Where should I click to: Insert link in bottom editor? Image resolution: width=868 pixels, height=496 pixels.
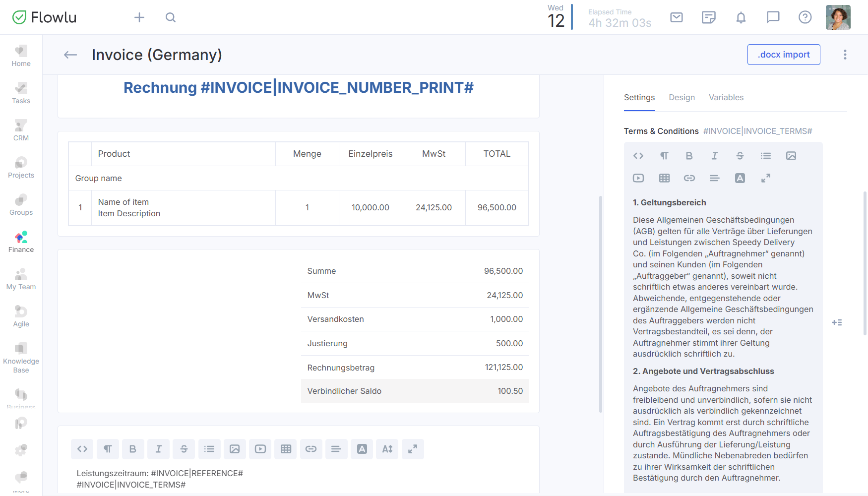311,449
